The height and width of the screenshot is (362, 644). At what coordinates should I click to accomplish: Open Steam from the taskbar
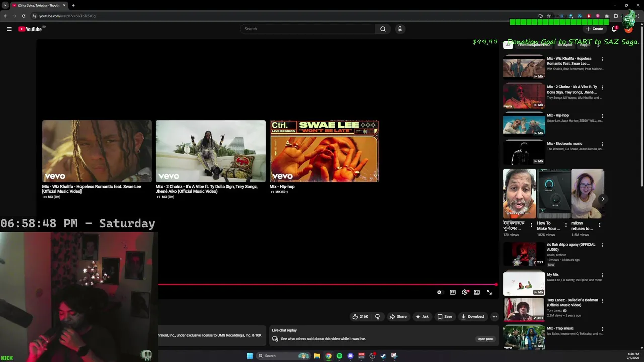(383, 356)
